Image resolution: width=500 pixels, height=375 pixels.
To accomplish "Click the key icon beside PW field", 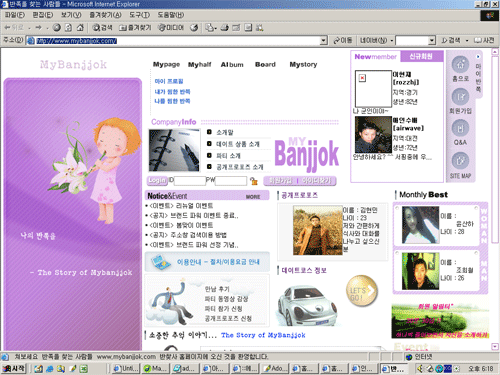I will (254, 181).
